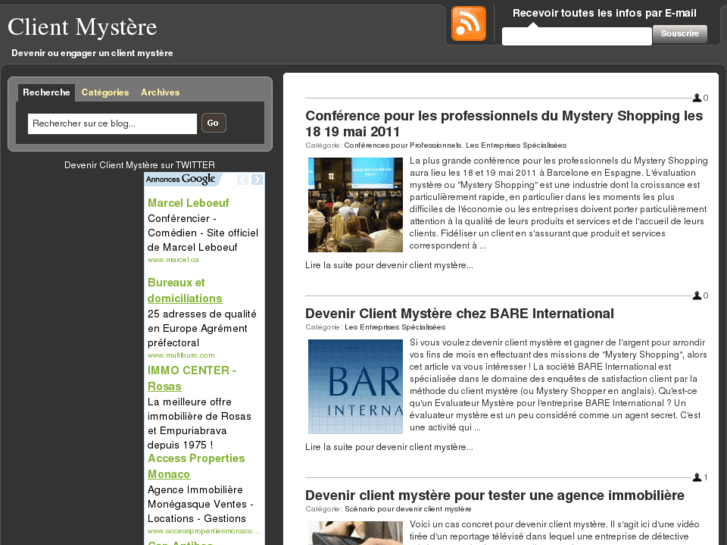Click the comment icon on the BARE International article
Screen dimensions: 727x545
tap(697, 296)
